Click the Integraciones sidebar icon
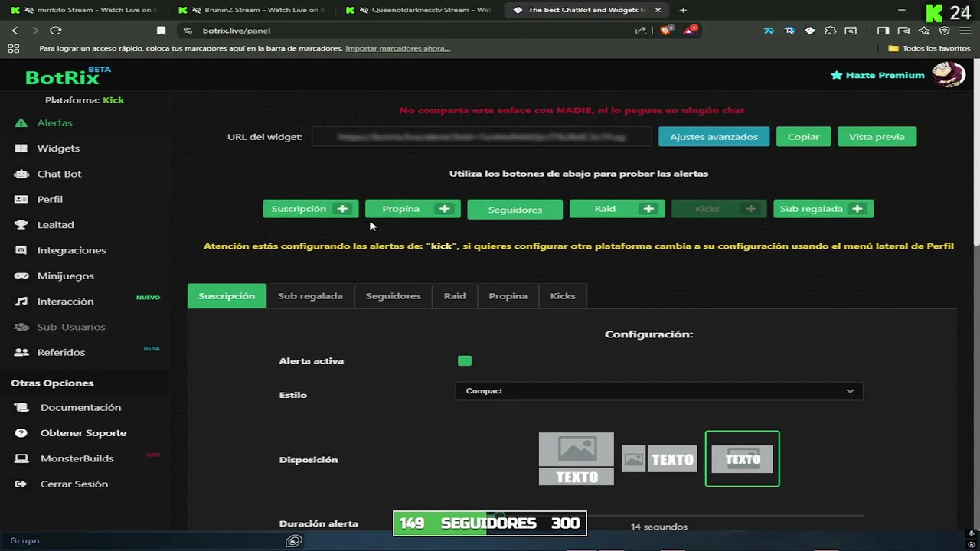Viewport: 980px width, 551px height. click(21, 250)
